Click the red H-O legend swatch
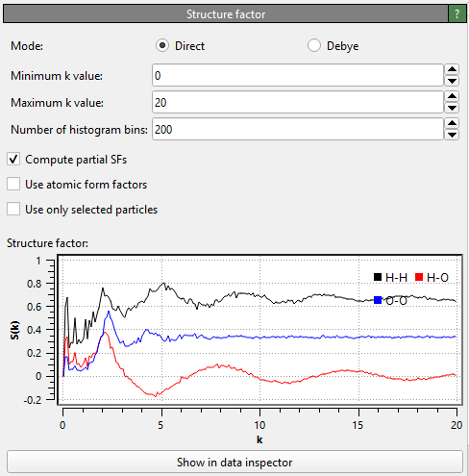 [419, 277]
